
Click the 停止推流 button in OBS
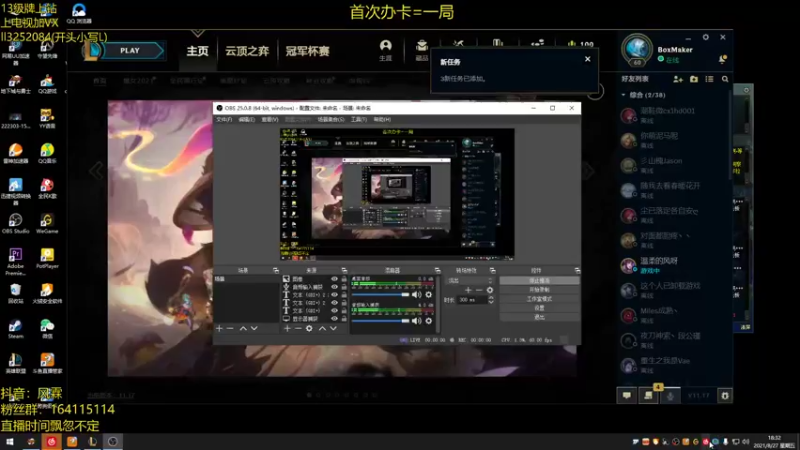coord(539,281)
